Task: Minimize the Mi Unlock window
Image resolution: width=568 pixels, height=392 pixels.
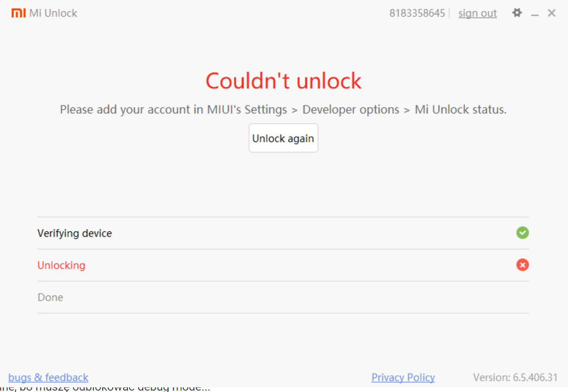Action: pos(535,14)
